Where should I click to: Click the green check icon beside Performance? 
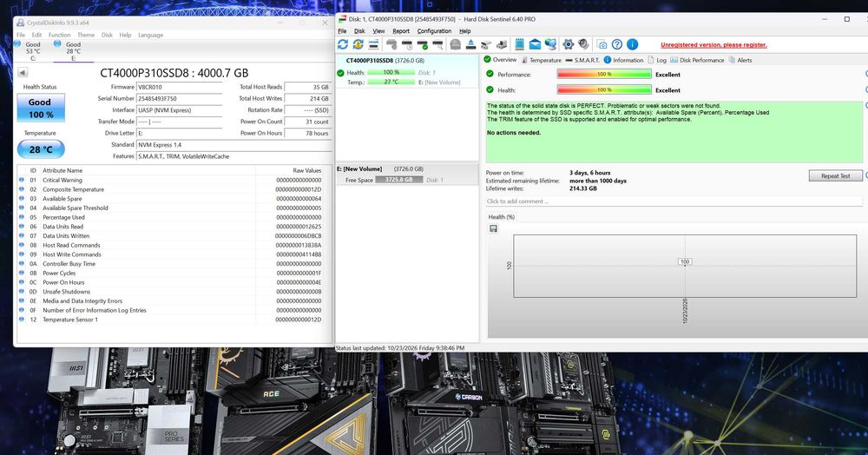pyautogui.click(x=490, y=74)
